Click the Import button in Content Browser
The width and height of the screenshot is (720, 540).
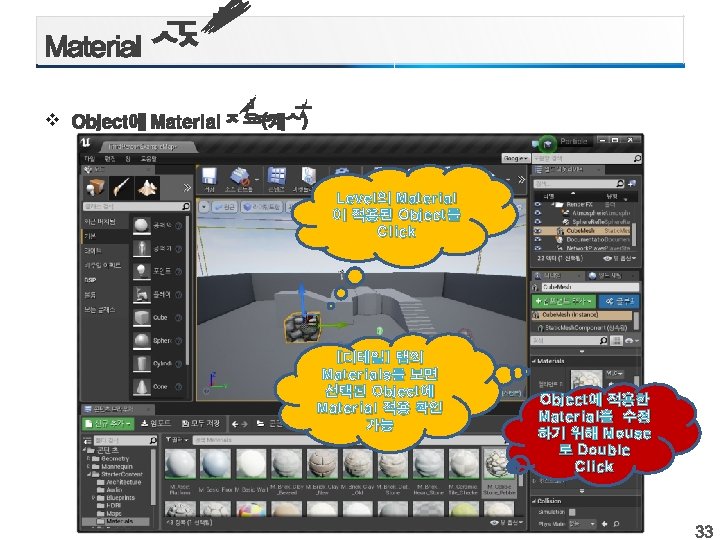(x=156, y=423)
